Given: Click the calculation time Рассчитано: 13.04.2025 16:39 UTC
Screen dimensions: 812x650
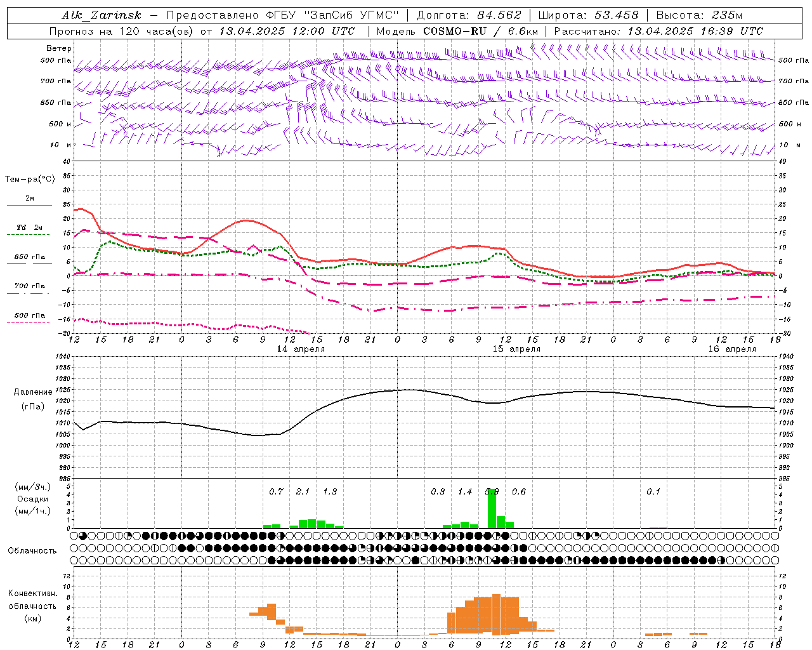Looking at the screenshot, I should (x=658, y=31).
